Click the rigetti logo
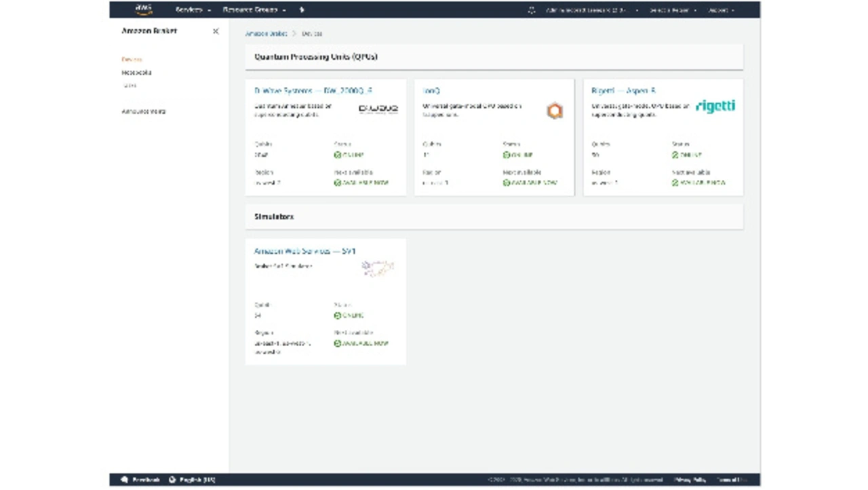Image resolution: width=868 pixels, height=490 pixels. click(x=715, y=107)
